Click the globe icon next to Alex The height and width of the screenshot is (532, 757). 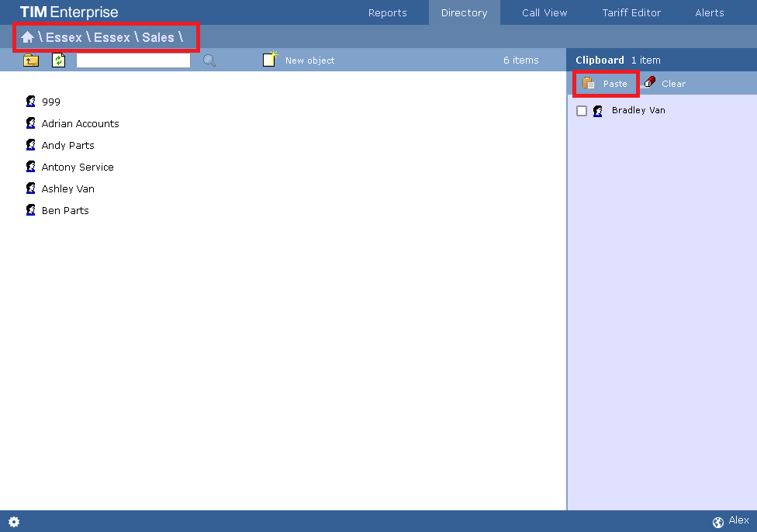717,522
